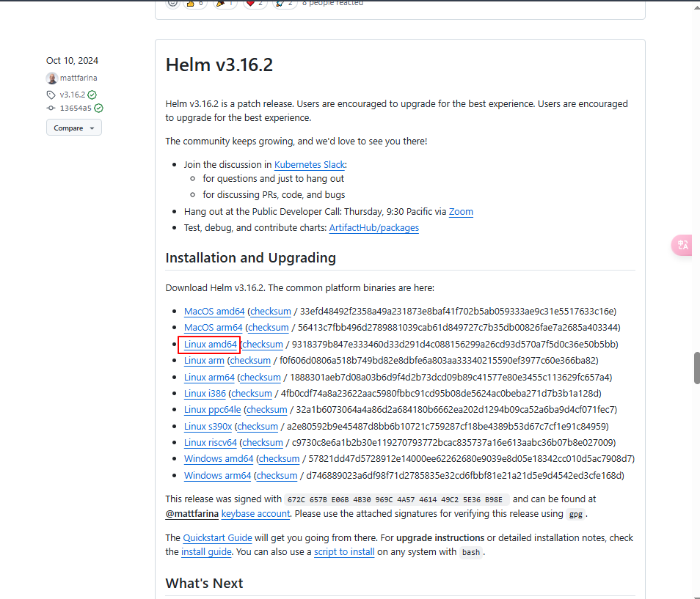Click the inline bash code text

pyautogui.click(x=470, y=552)
